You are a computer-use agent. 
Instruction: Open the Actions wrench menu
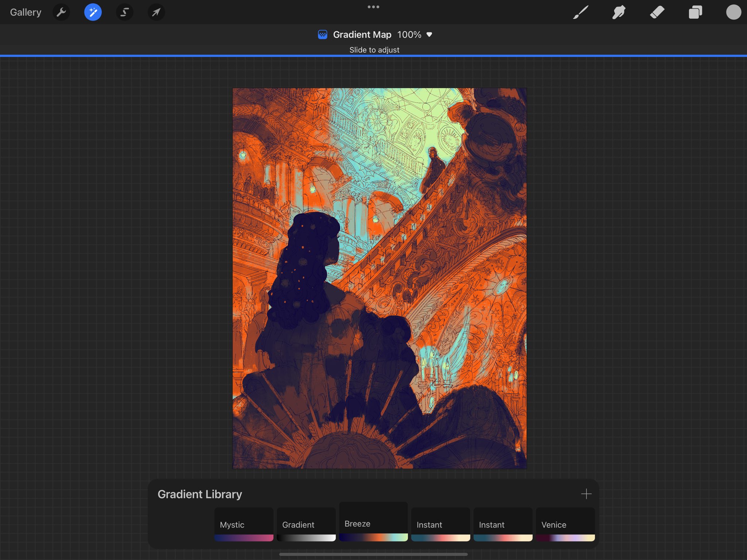pyautogui.click(x=61, y=12)
